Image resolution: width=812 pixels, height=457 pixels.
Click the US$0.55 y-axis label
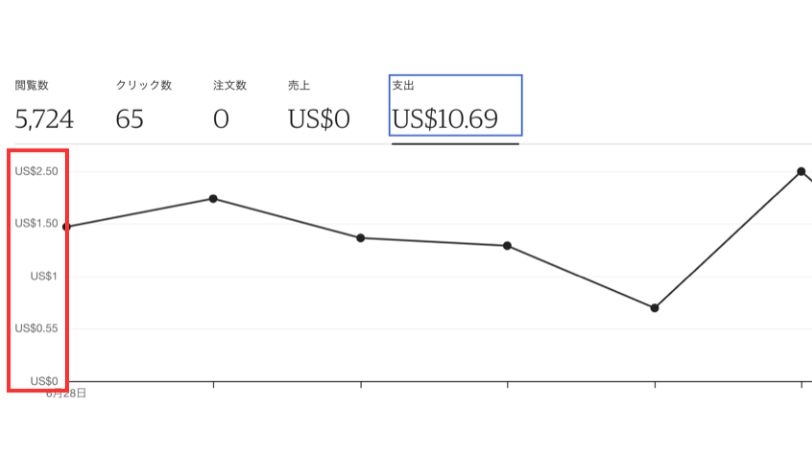point(36,329)
